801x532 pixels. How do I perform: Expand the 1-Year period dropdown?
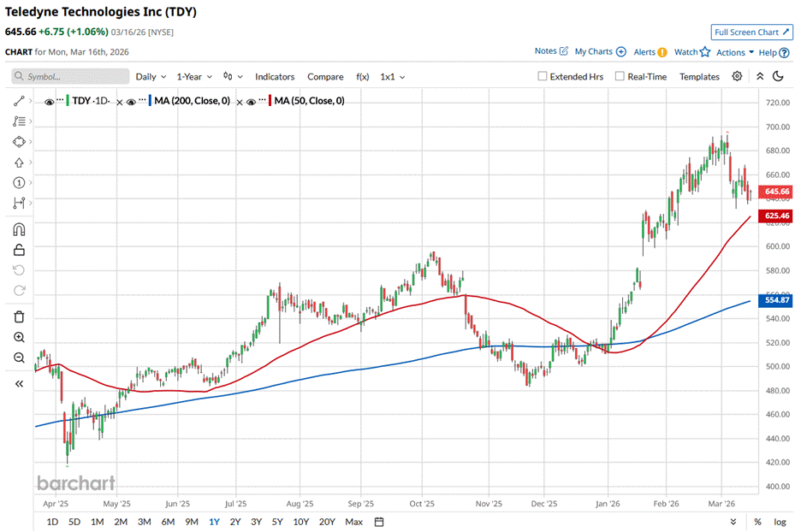pos(194,76)
